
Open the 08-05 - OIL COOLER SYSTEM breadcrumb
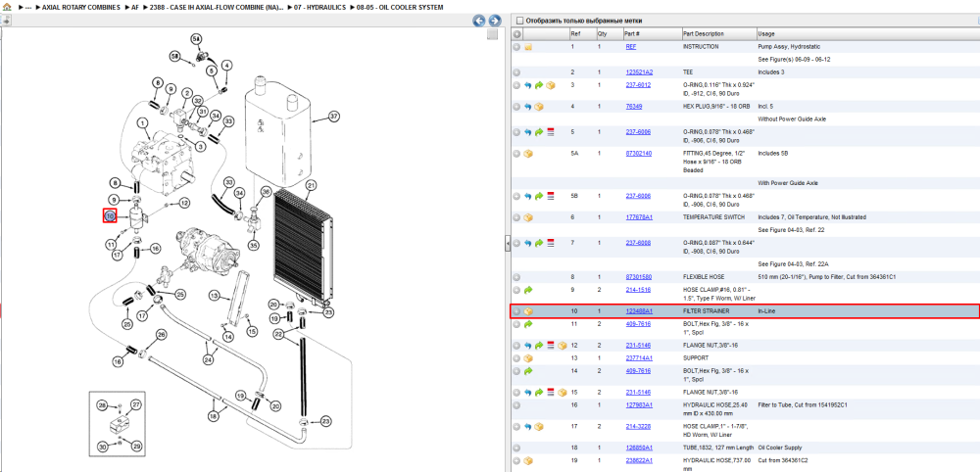[399, 7]
